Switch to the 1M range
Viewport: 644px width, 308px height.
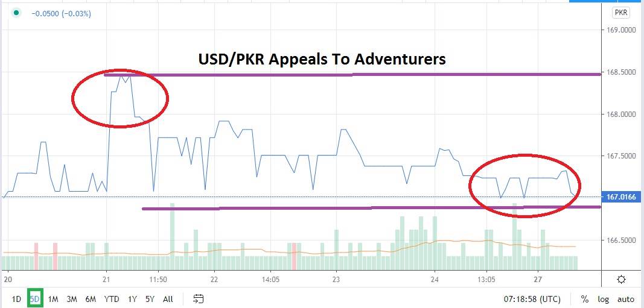tap(53, 298)
